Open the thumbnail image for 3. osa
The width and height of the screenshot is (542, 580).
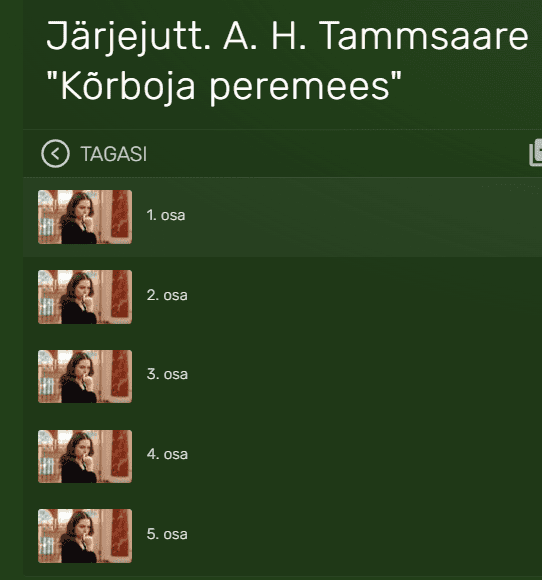point(85,377)
